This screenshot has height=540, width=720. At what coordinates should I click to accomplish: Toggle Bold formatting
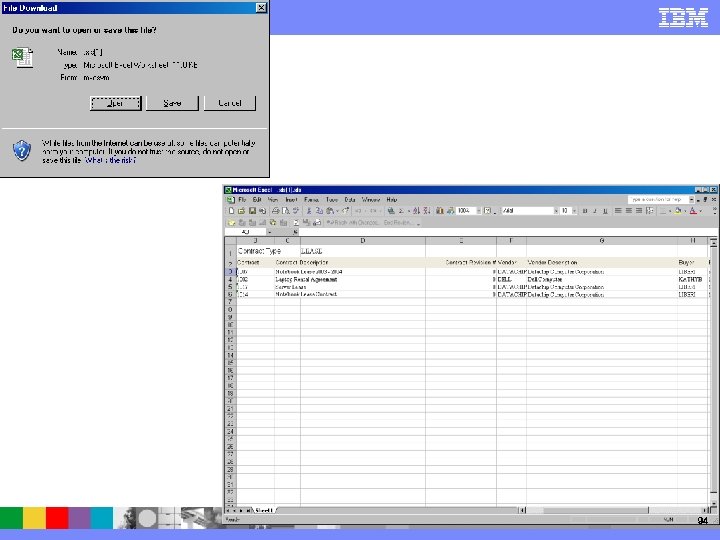click(x=585, y=211)
